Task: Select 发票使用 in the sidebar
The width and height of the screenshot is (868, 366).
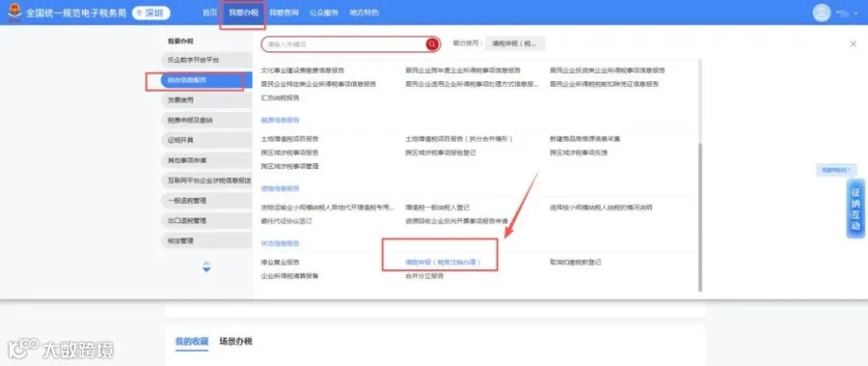Action: (206, 100)
